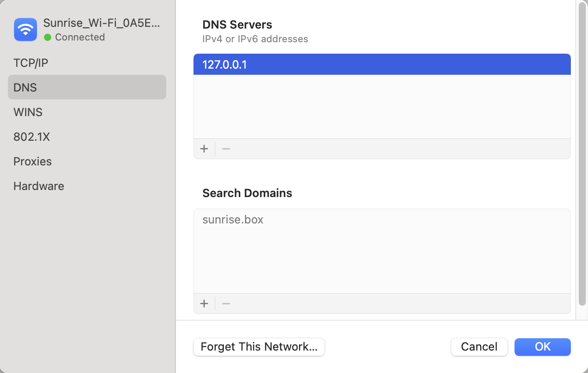588x373 pixels.
Task: Click the remove button under Search Domains
Action: click(x=226, y=304)
